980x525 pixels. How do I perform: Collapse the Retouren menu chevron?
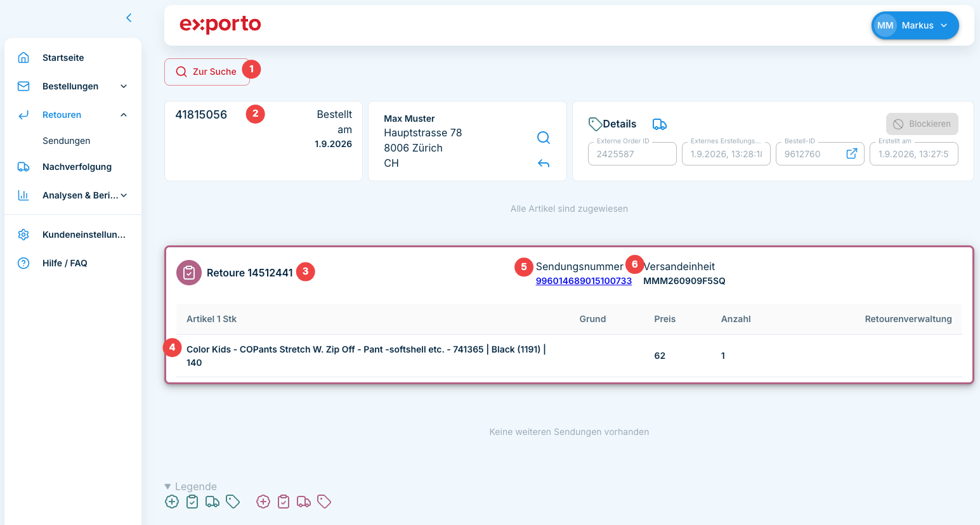click(124, 115)
